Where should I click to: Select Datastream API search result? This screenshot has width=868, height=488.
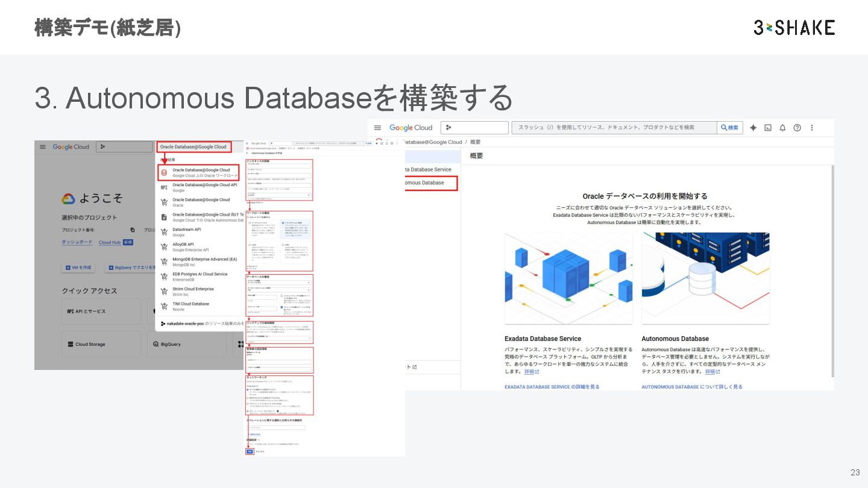click(x=201, y=232)
